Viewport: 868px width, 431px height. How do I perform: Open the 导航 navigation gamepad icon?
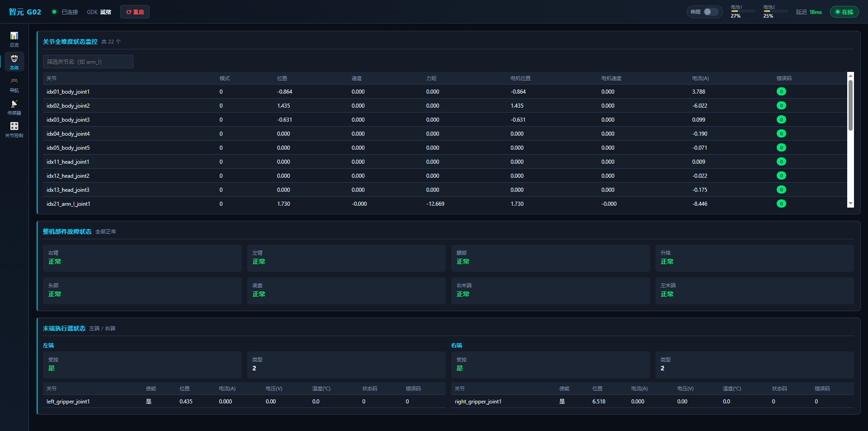tap(14, 84)
